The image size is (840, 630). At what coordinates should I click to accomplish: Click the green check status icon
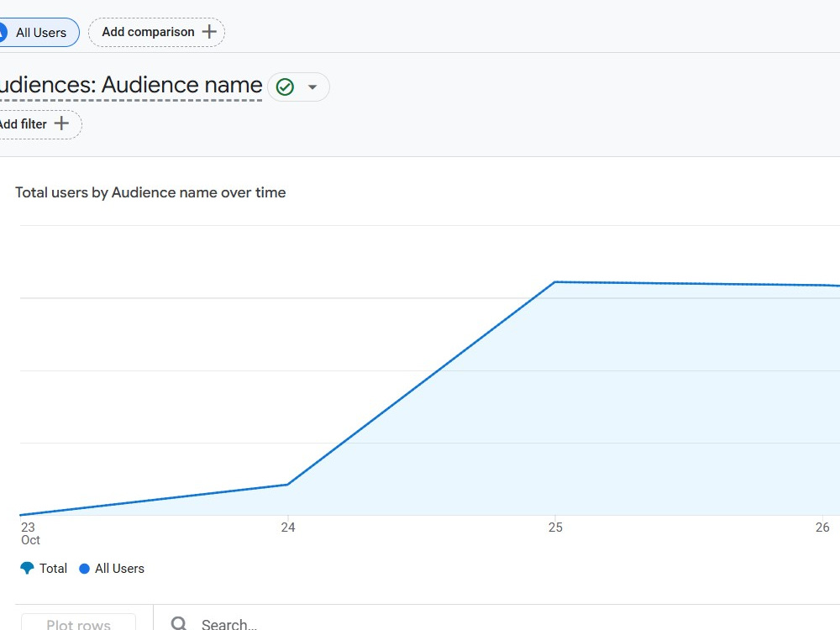(285, 87)
